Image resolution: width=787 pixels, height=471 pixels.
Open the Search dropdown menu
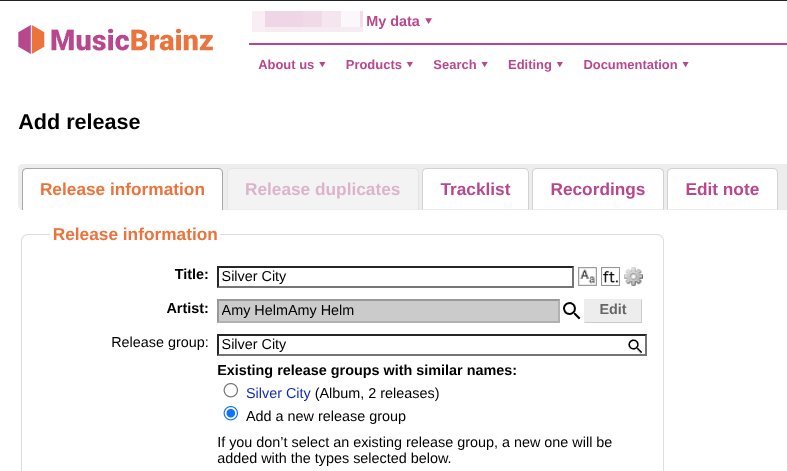click(460, 65)
